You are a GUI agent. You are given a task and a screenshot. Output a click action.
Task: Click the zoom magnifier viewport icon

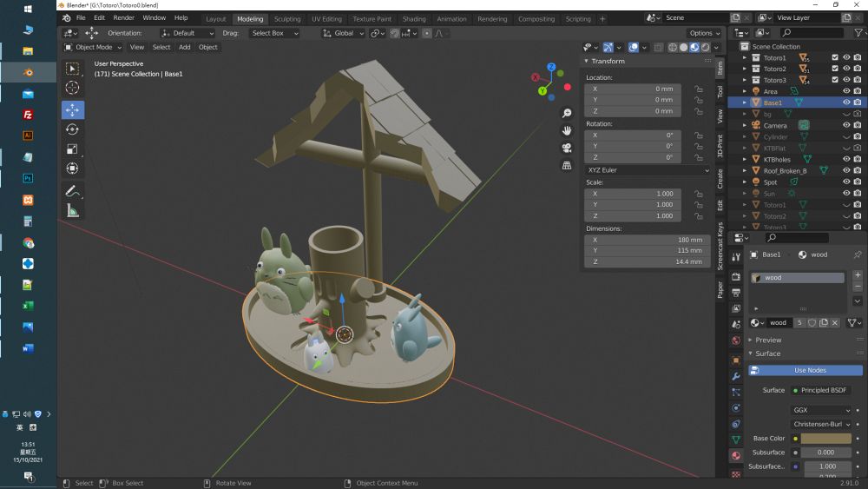tap(567, 113)
